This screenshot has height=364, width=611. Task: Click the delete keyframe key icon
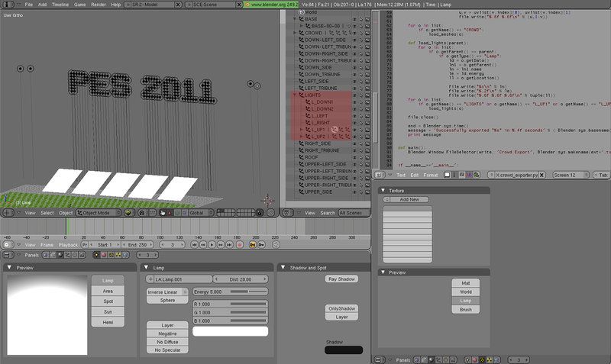pos(261,244)
